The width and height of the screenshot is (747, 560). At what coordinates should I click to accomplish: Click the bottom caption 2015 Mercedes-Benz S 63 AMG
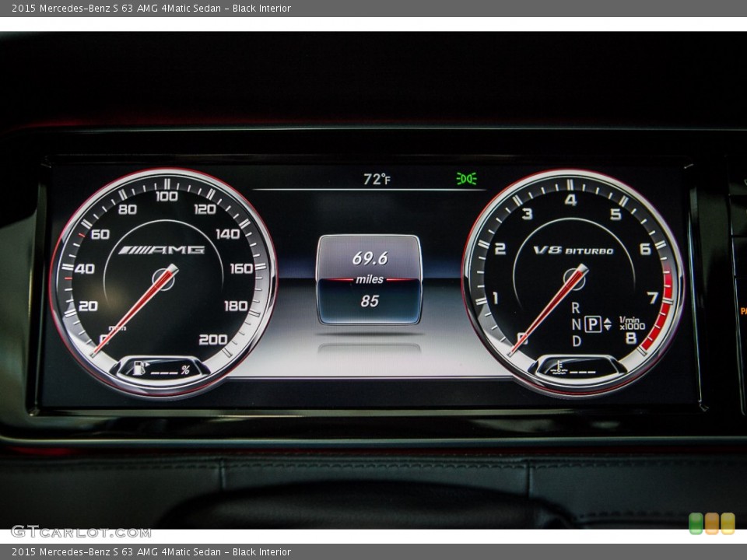pos(151,552)
